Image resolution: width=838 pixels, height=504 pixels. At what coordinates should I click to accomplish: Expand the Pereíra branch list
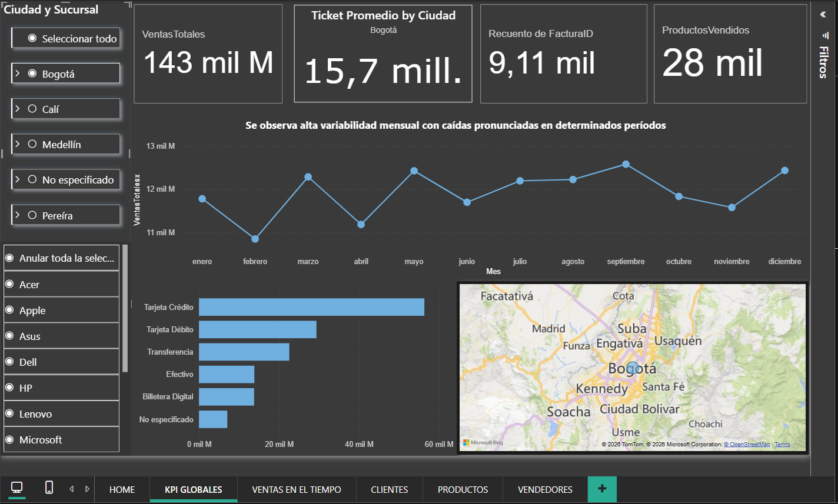[18, 215]
